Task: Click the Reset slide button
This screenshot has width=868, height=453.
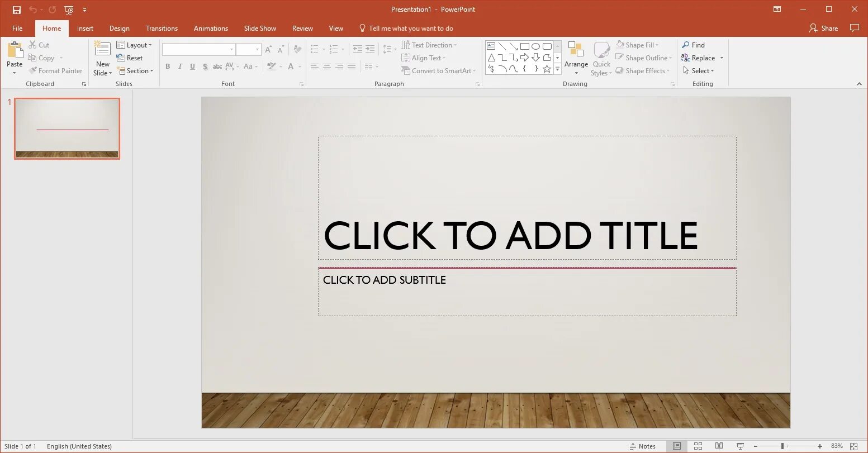Action: point(130,58)
